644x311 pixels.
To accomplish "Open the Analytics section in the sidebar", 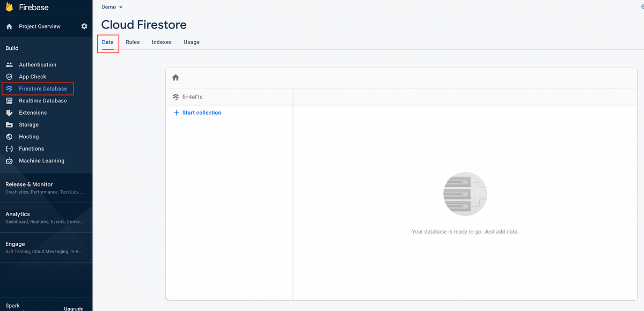I will (18, 214).
